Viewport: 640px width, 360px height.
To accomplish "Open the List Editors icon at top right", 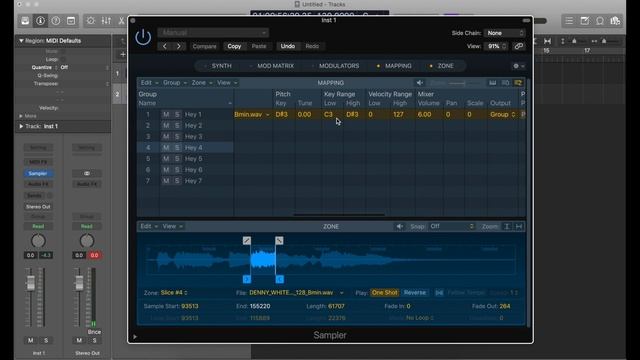I will pyautogui.click(x=569, y=21).
